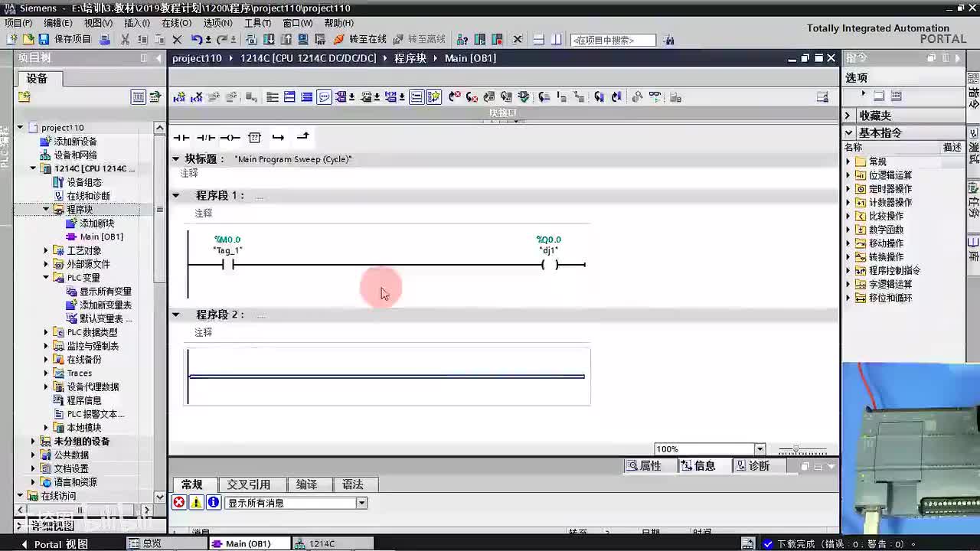The width and height of the screenshot is (980, 551).
Task: Collapse the 程序块 folder in project tree
Action: coord(46,210)
